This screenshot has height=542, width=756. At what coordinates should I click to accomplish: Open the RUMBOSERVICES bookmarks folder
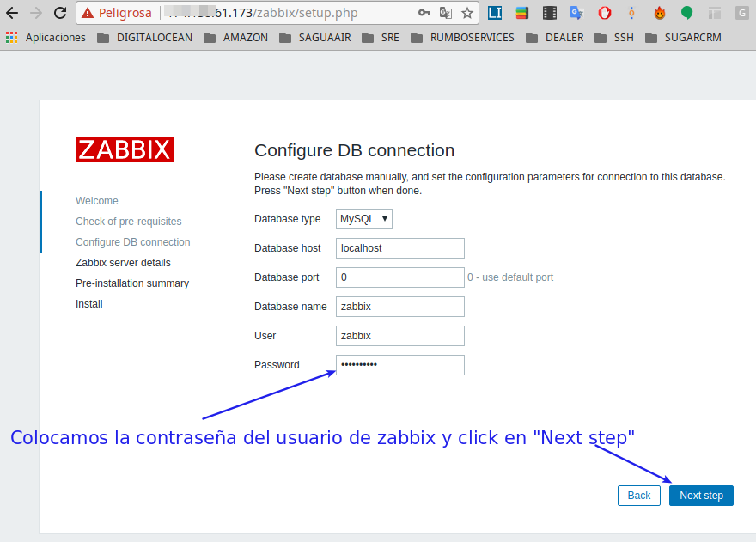463,38
